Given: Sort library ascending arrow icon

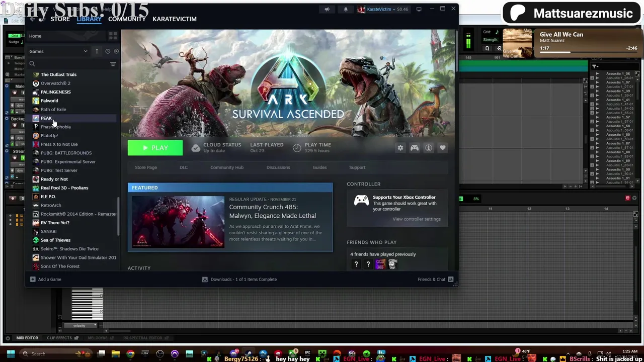Looking at the screenshot, I should click(x=97, y=51).
